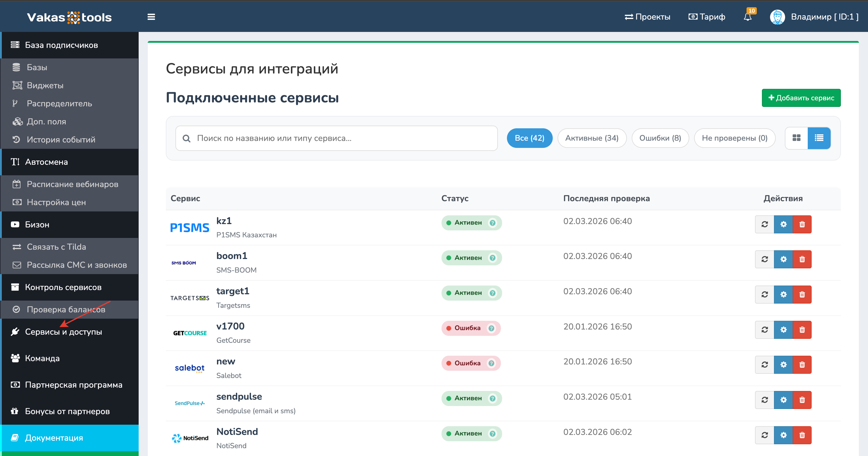Delete the NotiSend service

coord(802,435)
